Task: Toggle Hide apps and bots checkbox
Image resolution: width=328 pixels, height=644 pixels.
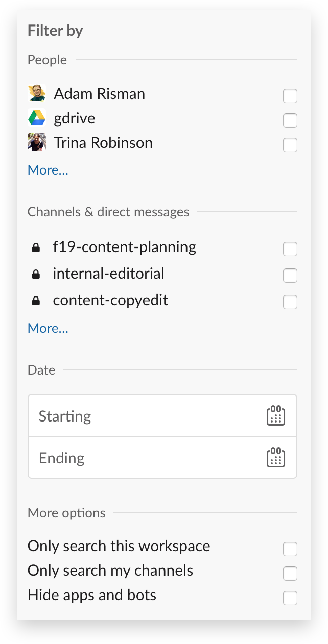Action: pos(290,598)
